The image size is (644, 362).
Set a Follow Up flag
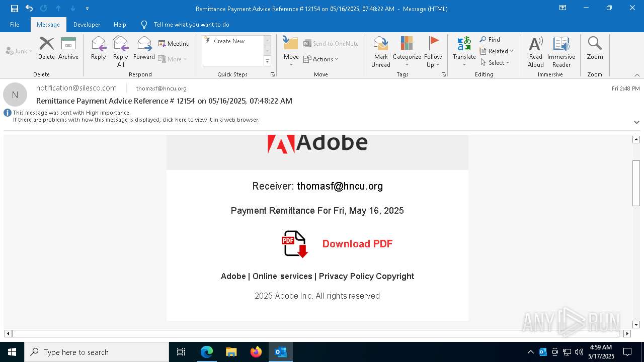[x=433, y=52]
